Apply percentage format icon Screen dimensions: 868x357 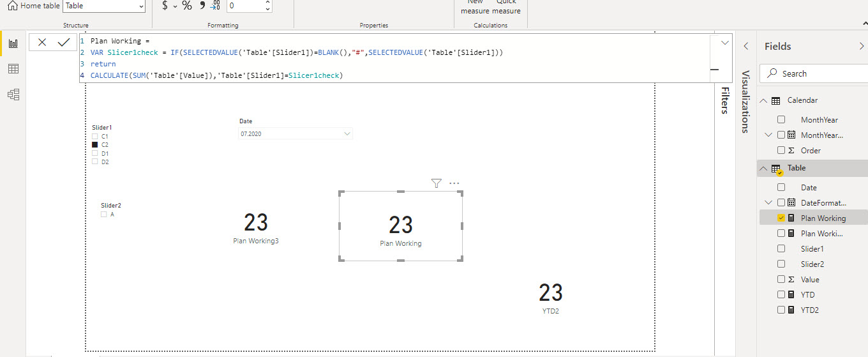187,6
